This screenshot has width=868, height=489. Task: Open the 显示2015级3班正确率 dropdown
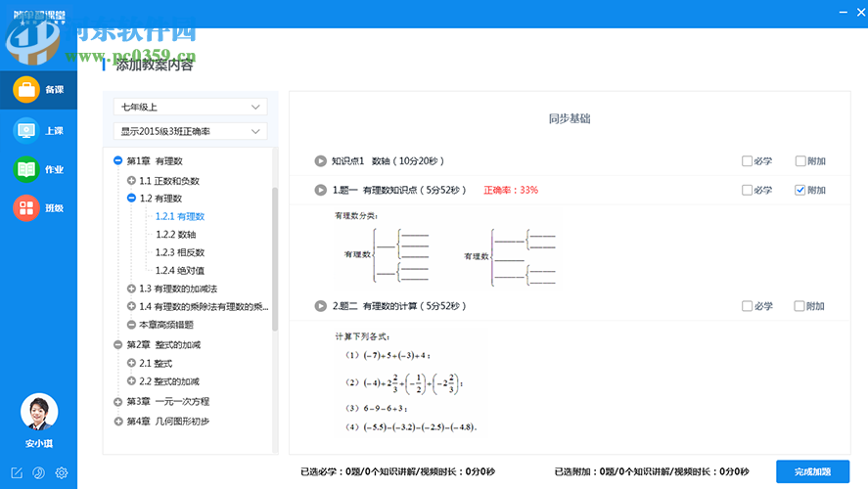tap(191, 131)
